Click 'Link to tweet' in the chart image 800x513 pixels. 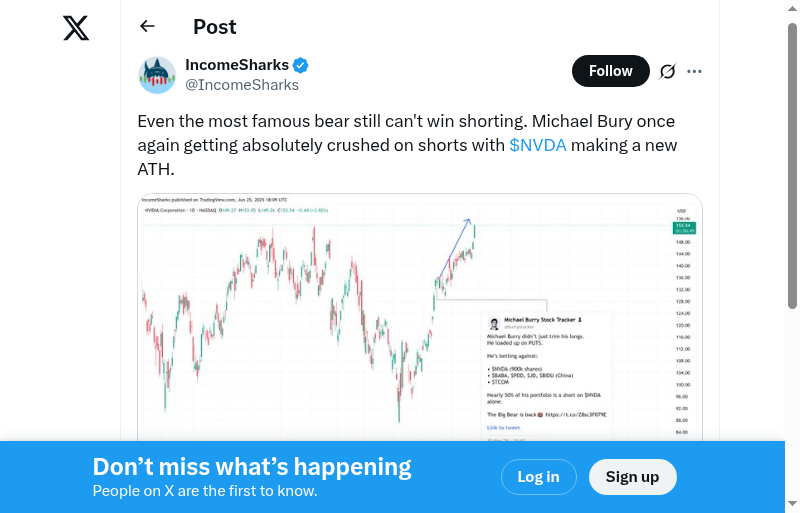[503, 427]
